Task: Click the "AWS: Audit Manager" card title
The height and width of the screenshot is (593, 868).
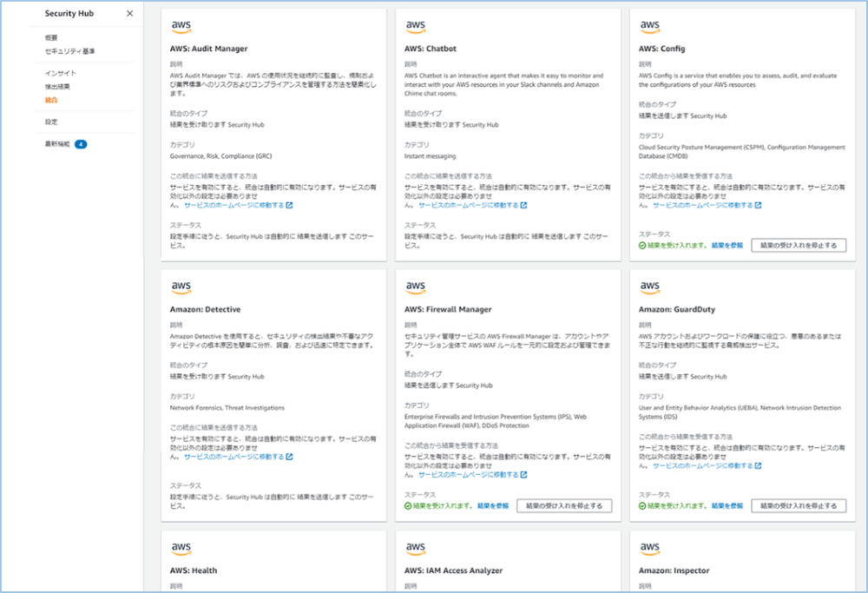Action: [208, 49]
